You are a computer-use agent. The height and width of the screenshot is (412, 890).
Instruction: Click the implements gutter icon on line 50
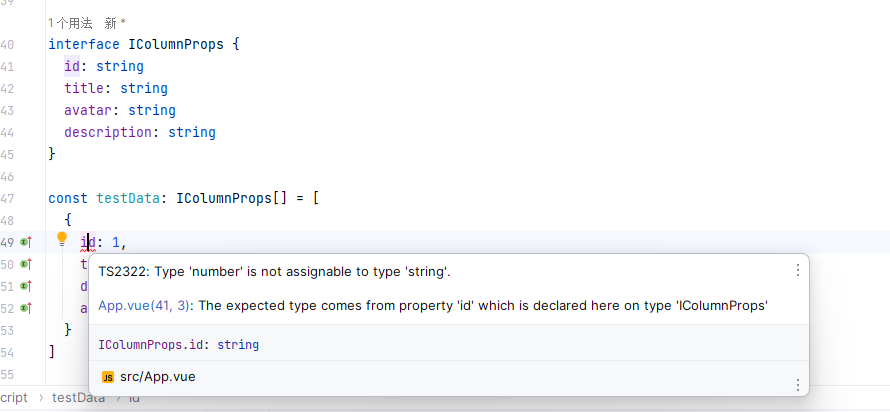26,264
